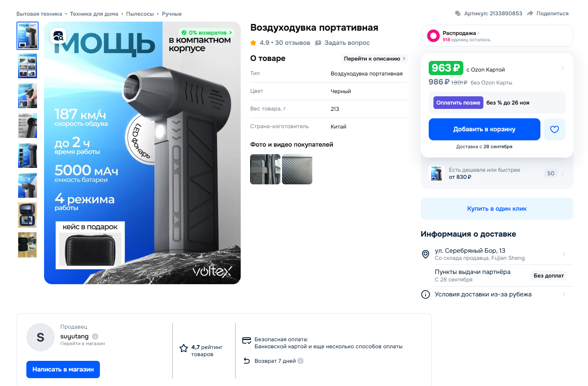Click Купить в один клик button
The image size is (588, 386).
(497, 209)
